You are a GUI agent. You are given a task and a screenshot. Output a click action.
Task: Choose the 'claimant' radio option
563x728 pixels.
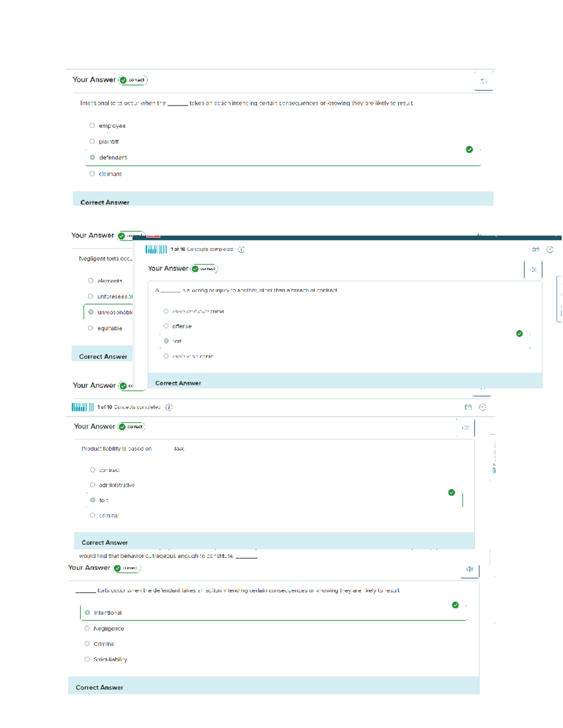[92, 173]
